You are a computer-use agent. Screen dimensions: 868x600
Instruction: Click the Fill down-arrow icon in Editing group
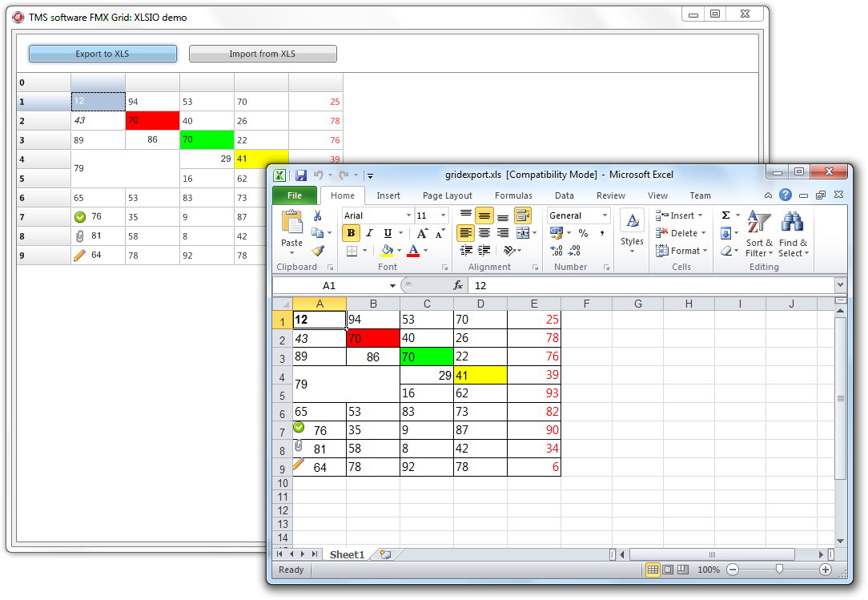725,233
